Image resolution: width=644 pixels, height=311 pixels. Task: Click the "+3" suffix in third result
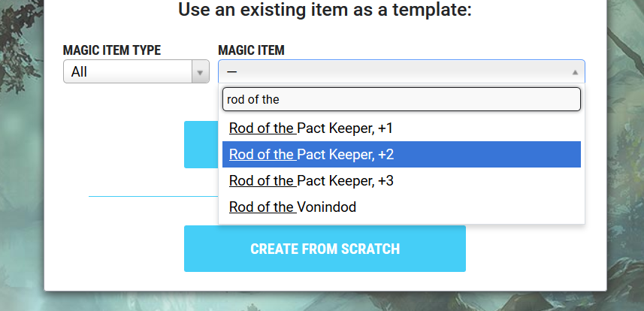385,181
